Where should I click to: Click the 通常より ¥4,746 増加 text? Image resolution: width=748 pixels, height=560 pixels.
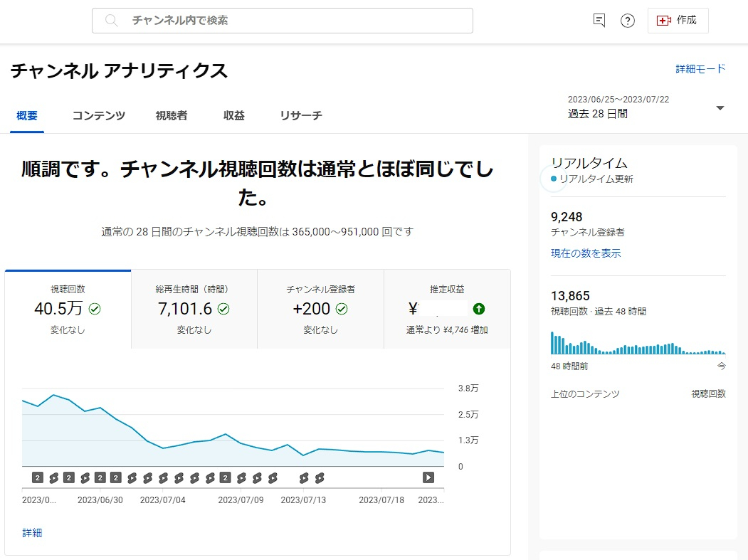[x=447, y=330]
